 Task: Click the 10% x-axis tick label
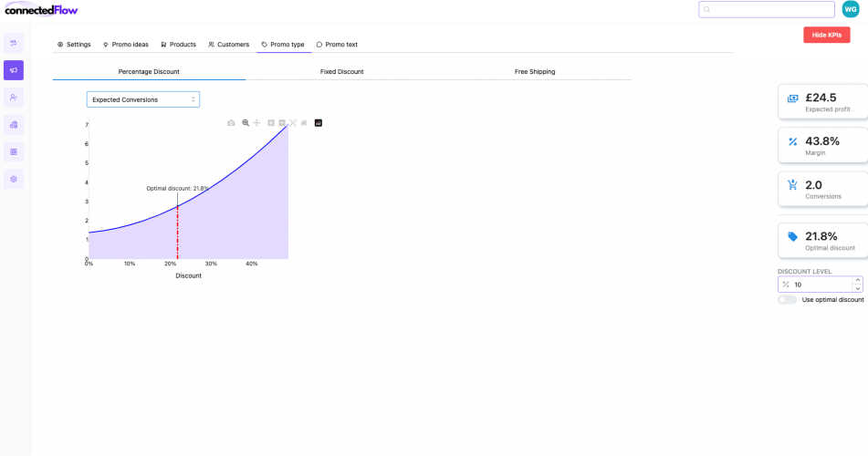[x=130, y=264]
